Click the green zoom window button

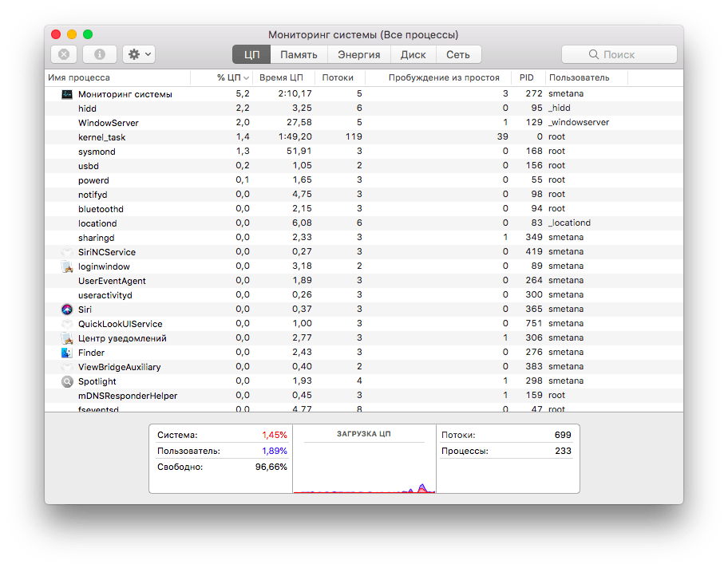click(88, 34)
